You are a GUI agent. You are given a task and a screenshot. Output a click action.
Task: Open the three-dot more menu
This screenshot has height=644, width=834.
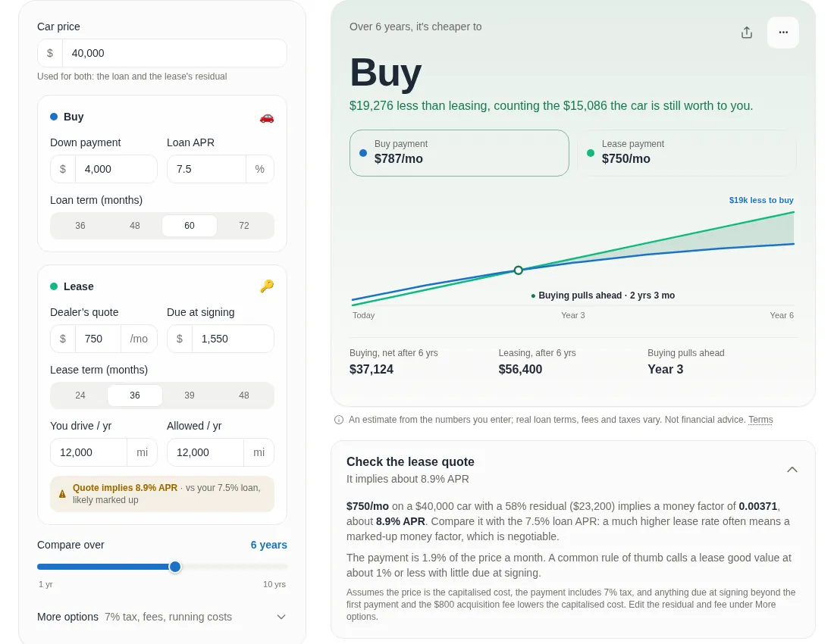click(x=783, y=33)
